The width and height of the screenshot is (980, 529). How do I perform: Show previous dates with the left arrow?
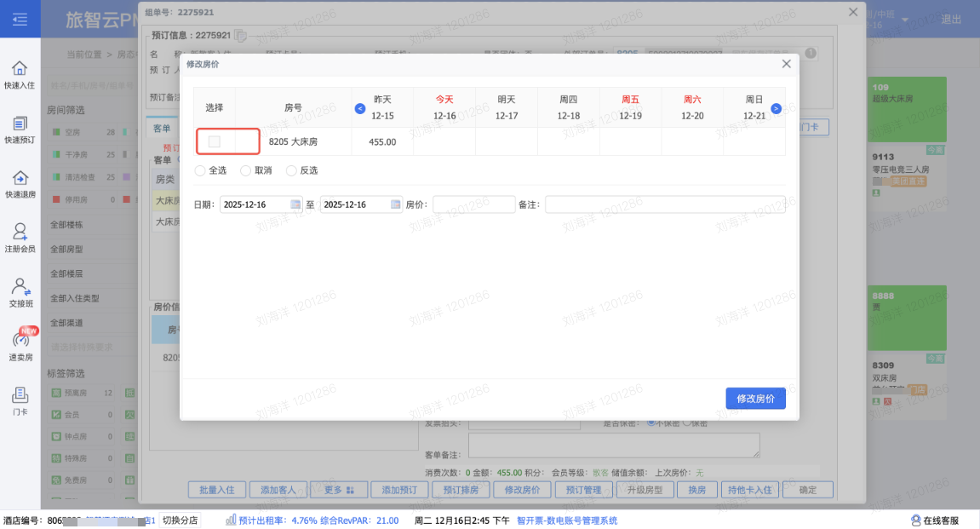click(360, 108)
